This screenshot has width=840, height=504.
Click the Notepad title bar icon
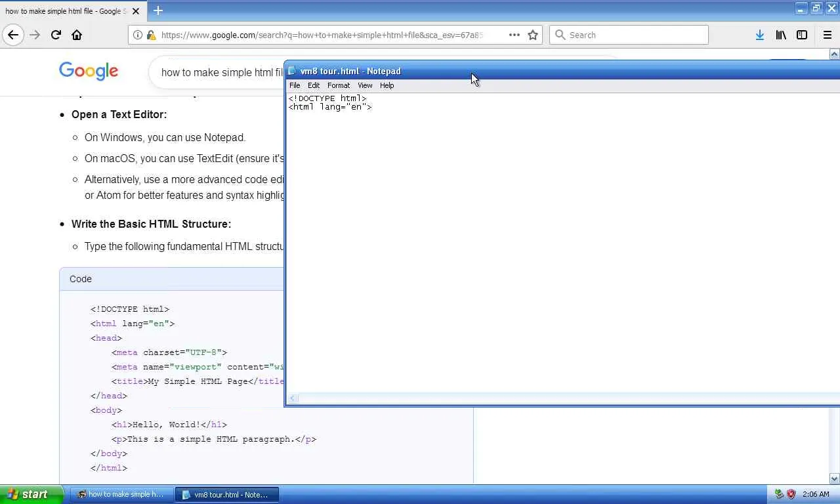click(x=292, y=71)
